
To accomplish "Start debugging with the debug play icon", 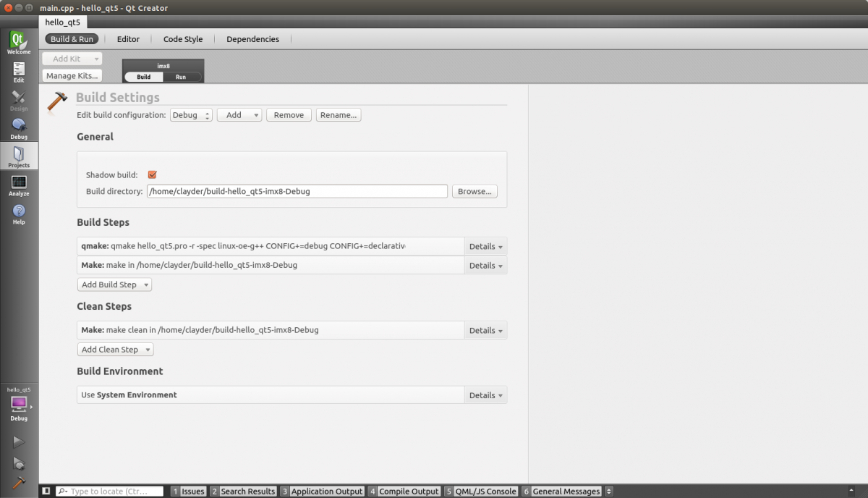I will [x=19, y=463].
